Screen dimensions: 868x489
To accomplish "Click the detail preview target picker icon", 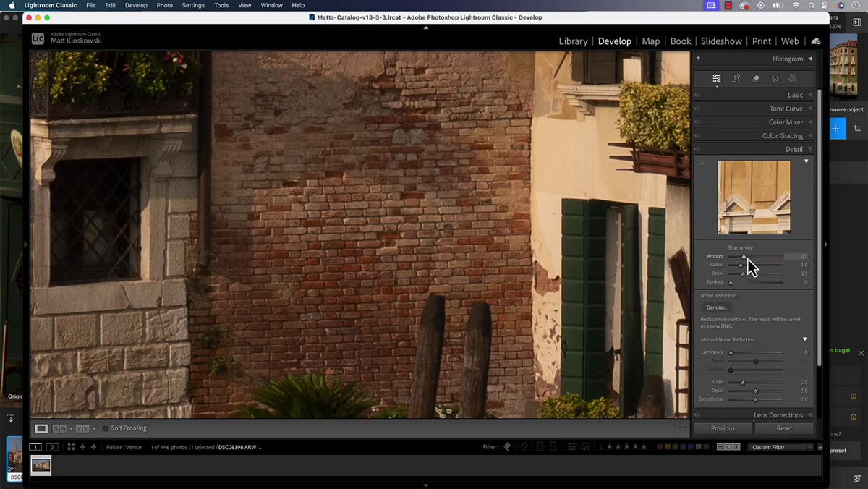I will pos(701,162).
